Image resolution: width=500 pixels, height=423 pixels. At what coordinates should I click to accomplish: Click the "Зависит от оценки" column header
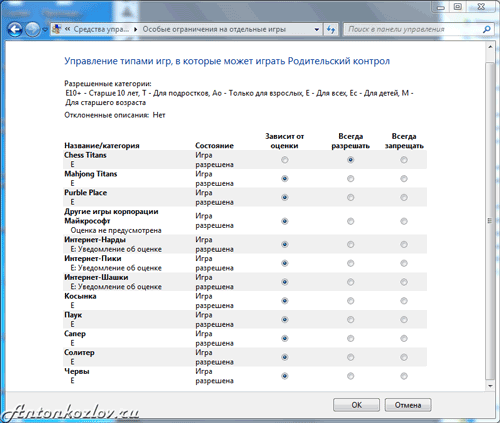[x=284, y=141]
